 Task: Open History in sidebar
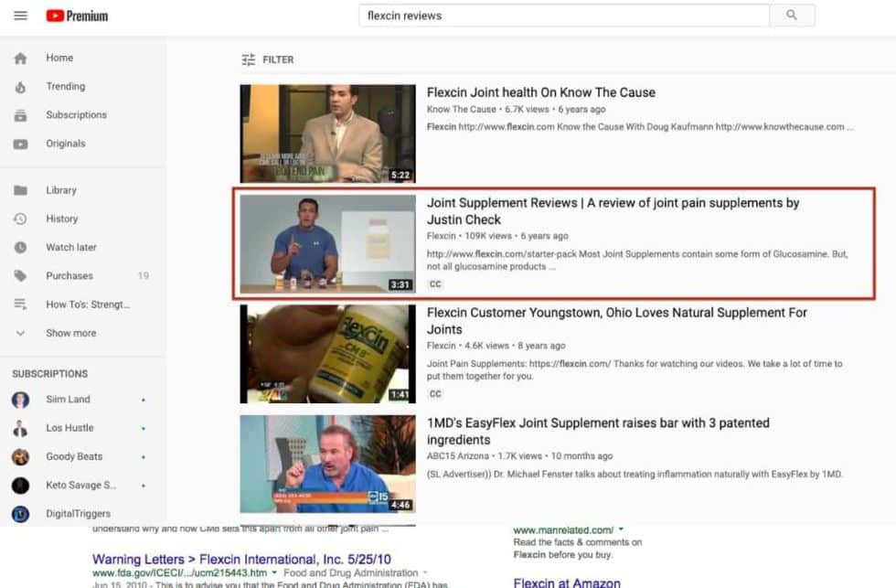point(62,219)
